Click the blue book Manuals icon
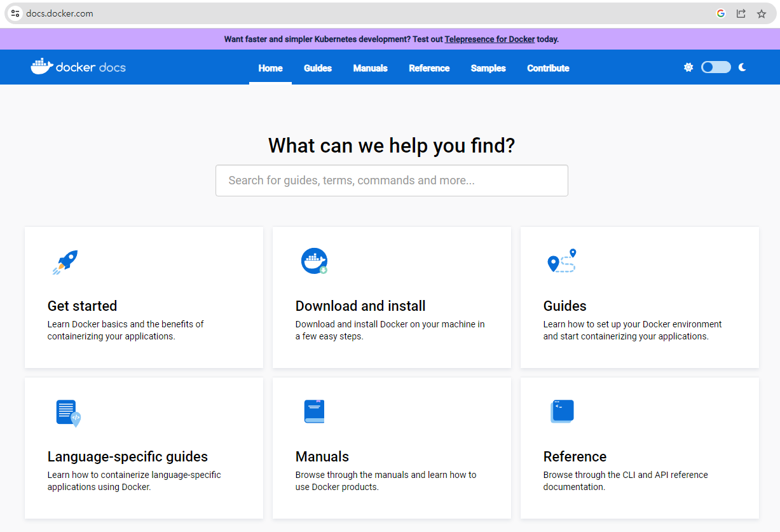Image resolution: width=780 pixels, height=532 pixels. pyautogui.click(x=314, y=412)
